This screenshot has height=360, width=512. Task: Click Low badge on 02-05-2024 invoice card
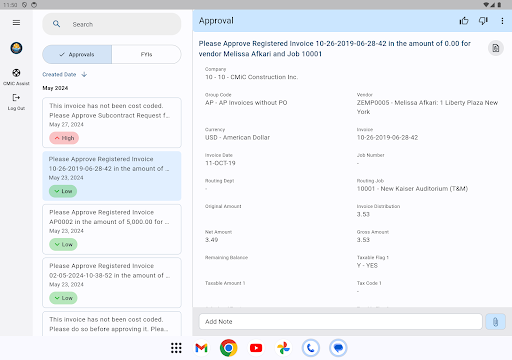[63, 298]
